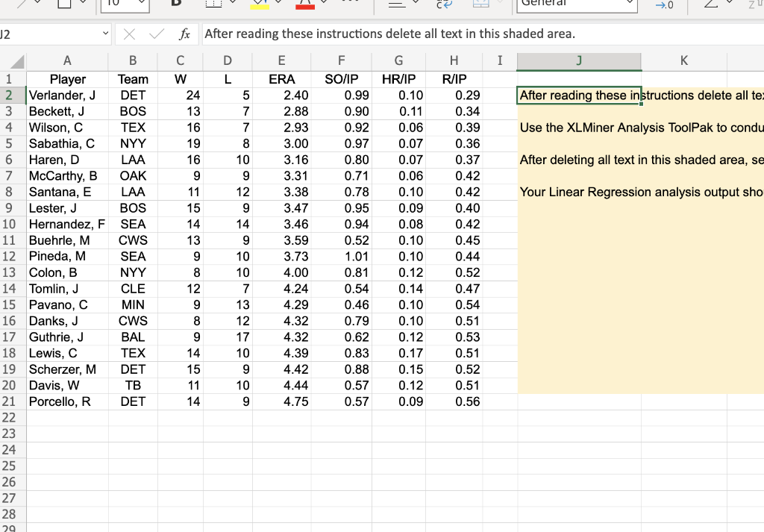Image resolution: width=764 pixels, height=532 pixels.
Task: Click the HR/IP header cell
Action: pos(398,79)
